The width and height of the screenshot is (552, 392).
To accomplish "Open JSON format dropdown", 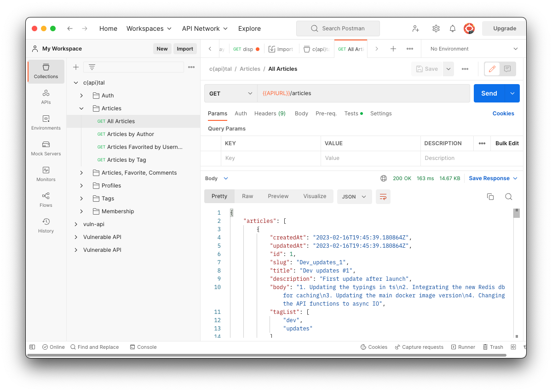I will pos(354,197).
